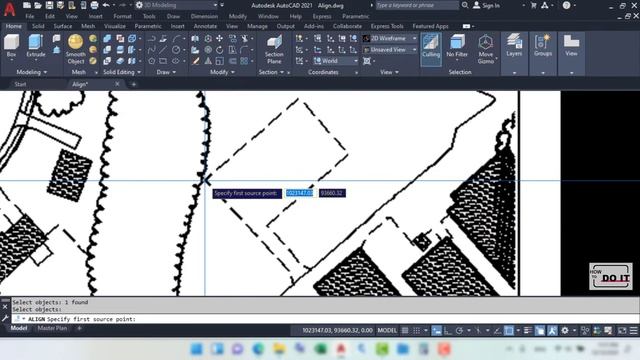Expand the Modify panel

point(222,72)
